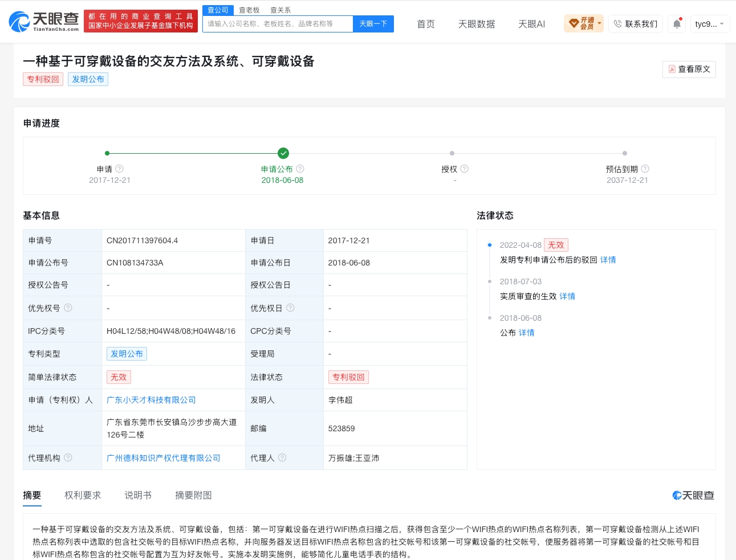Focus the company name search field
This screenshot has height=560, width=736.
(x=278, y=24)
